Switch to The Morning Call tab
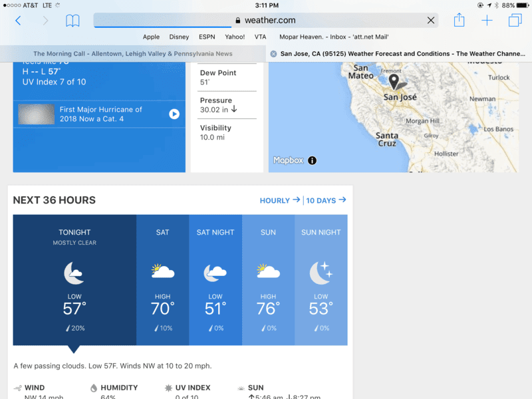This screenshot has width=532, height=399. coord(132,54)
